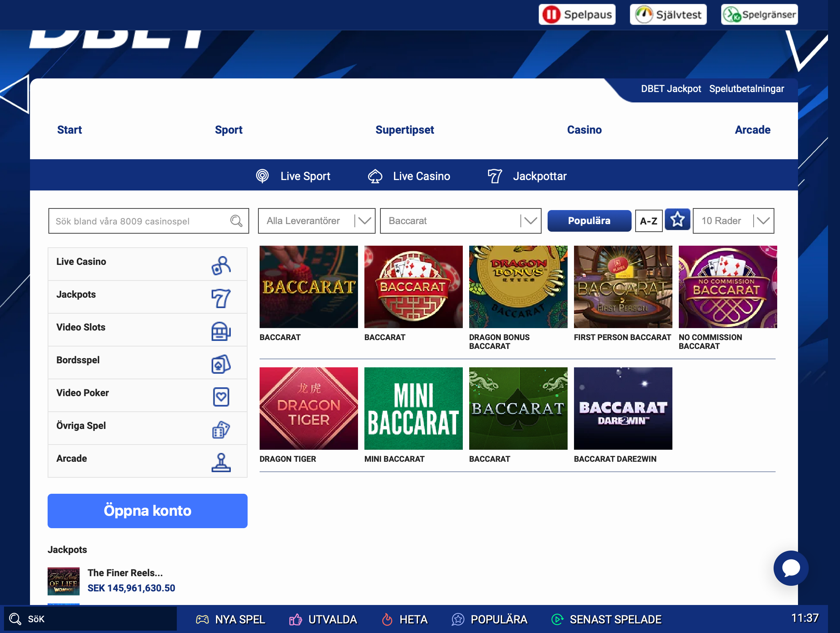Screen dimensions: 840x633
Task: Select Live Casino in the sidebar
Action: [x=148, y=264]
